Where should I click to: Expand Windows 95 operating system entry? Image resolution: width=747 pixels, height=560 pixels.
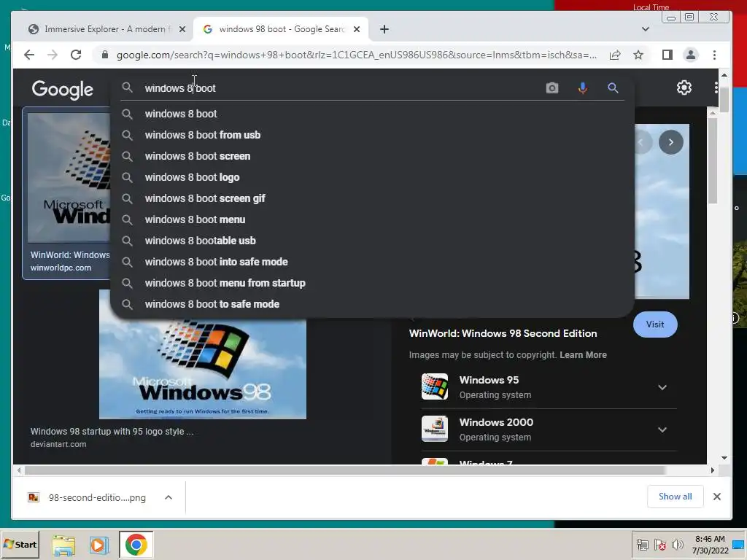pyautogui.click(x=662, y=387)
